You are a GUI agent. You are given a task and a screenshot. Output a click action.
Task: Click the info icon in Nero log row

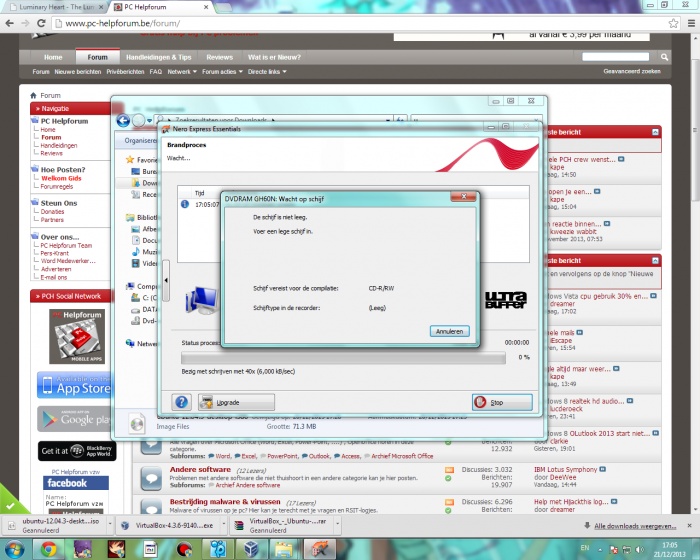coord(185,204)
